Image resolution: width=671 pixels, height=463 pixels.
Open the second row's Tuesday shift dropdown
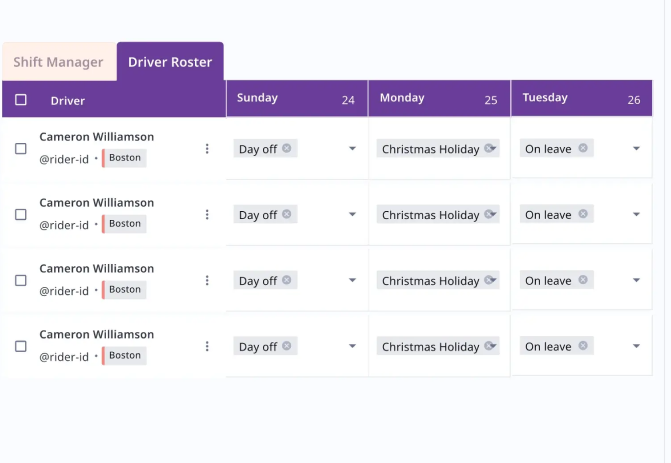tap(637, 215)
